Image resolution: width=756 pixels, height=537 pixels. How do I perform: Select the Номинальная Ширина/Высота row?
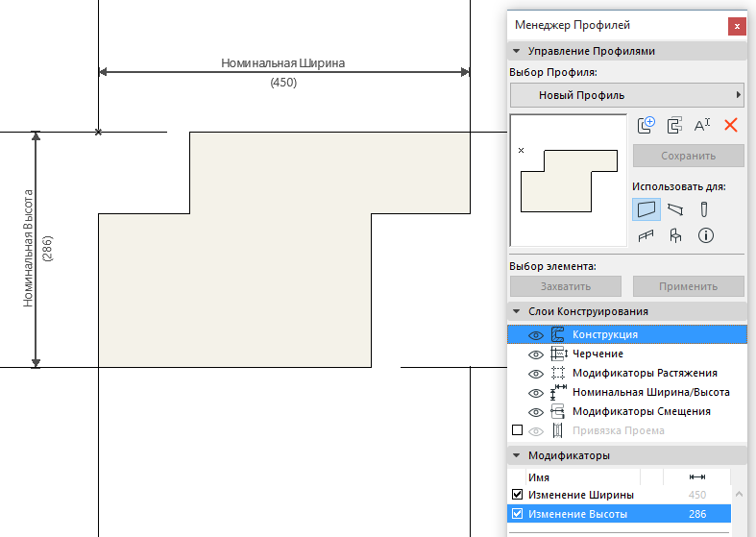point(626,392)
